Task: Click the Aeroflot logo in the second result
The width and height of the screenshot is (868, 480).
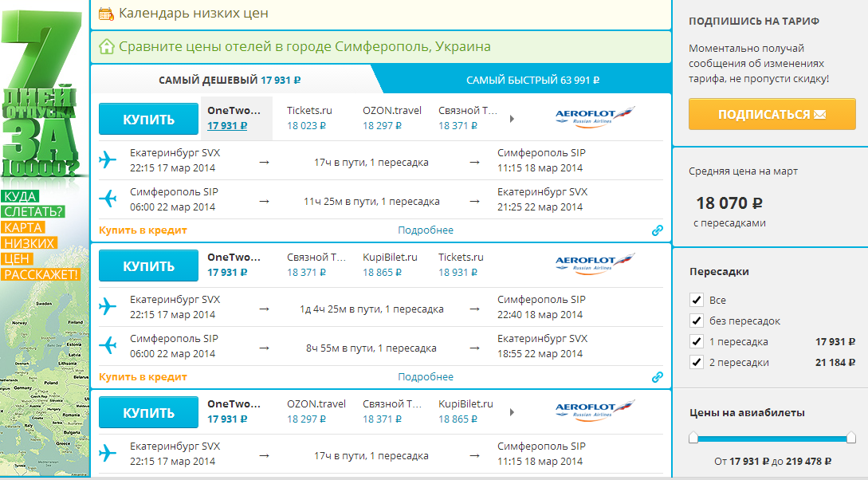Action: (595, 264)
